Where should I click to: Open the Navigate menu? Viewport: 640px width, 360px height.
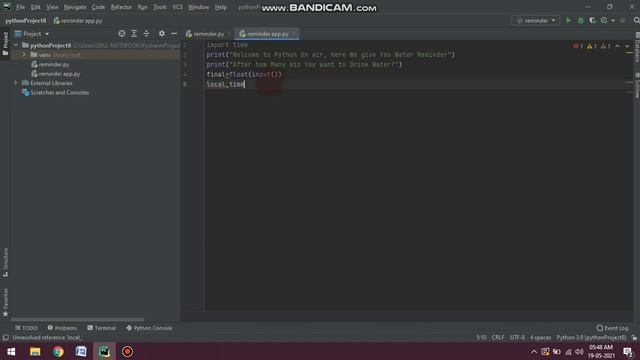(75, 7)
